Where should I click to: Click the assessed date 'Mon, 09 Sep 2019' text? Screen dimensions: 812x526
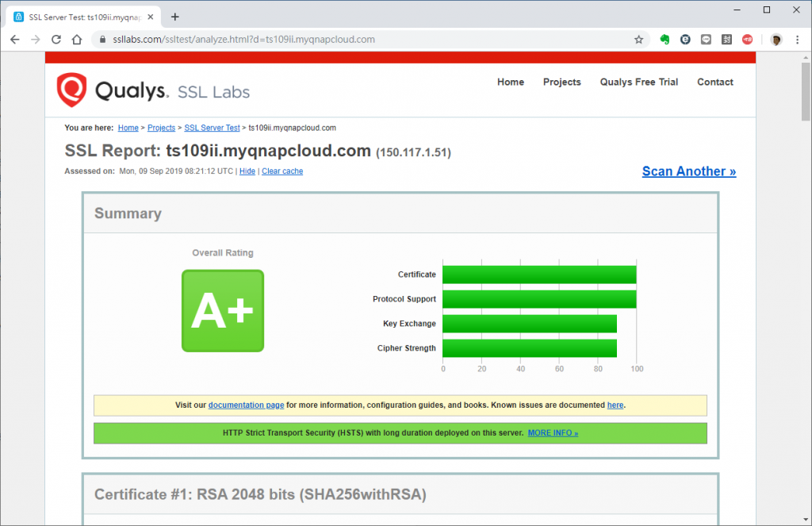pyautogui.click(x=176, y=171)
